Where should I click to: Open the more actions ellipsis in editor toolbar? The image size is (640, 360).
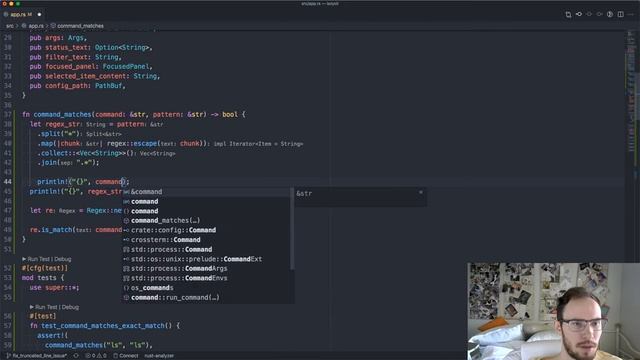point(631,14)
